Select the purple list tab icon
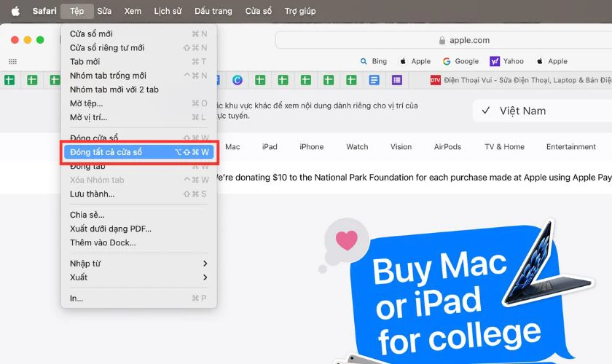Viewport: 612px width, 364px height. [x=397, y=80]
